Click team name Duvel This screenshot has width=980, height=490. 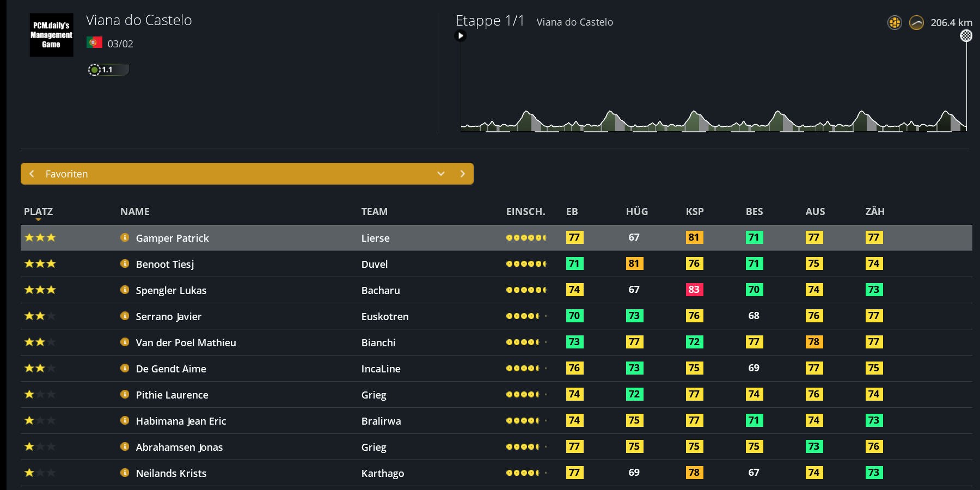pos(375,264)
